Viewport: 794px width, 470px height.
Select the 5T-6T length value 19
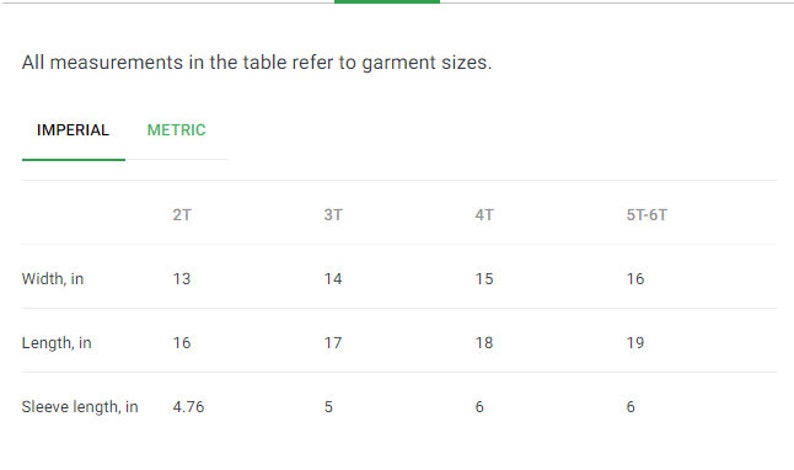[x=636, y=343]
